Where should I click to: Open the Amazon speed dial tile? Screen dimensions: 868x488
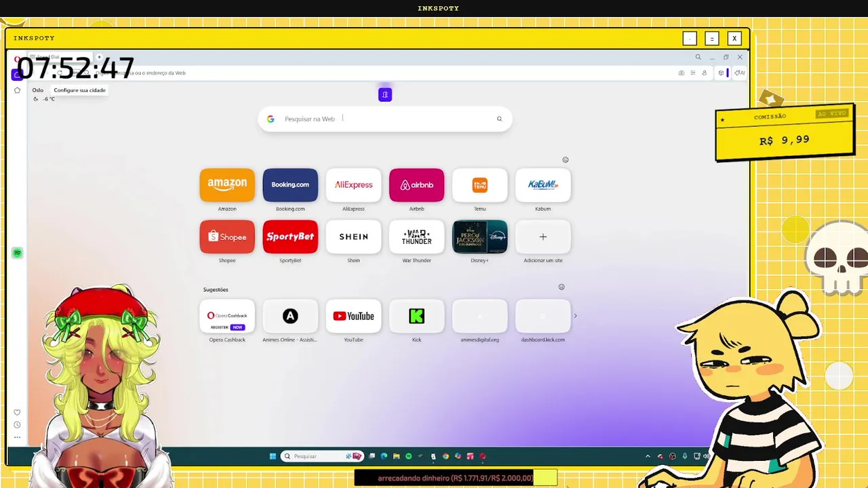(x=227, y=185)
